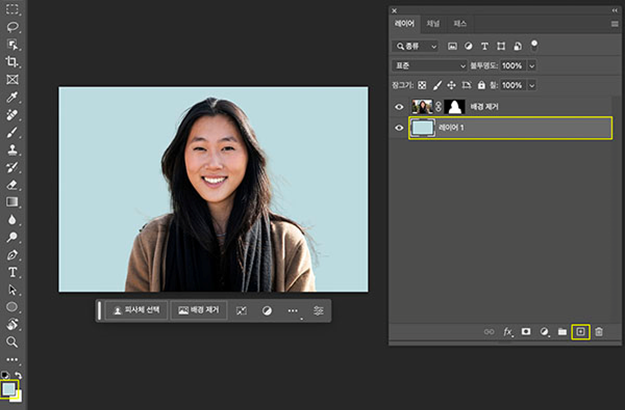Toggle visibility of 레이어 1

pyautogui.click(x=399, y=128)
